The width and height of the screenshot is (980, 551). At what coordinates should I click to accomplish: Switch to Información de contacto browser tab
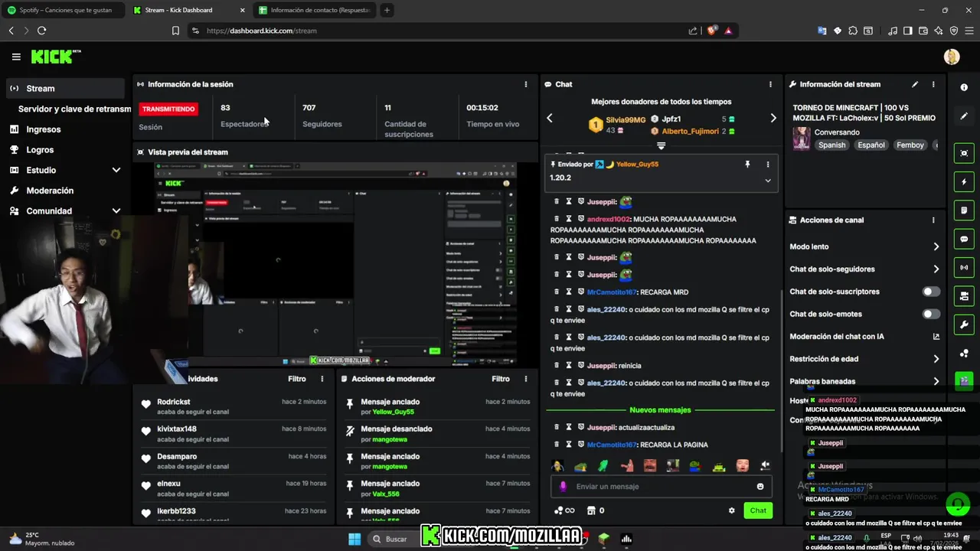[x=314, y=10]
